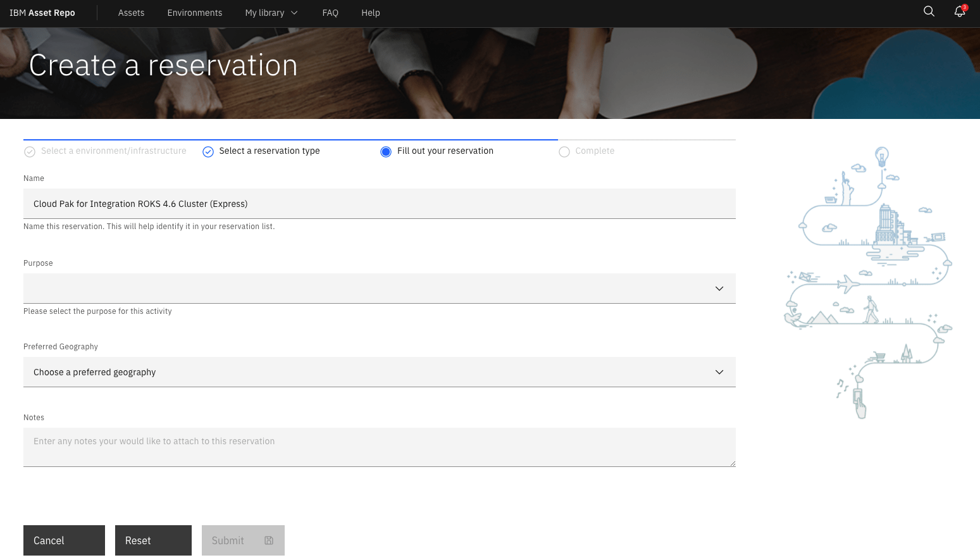This screenshot has height=560, width=980.
Task: Open the Help menu
Action: (370, 13)
